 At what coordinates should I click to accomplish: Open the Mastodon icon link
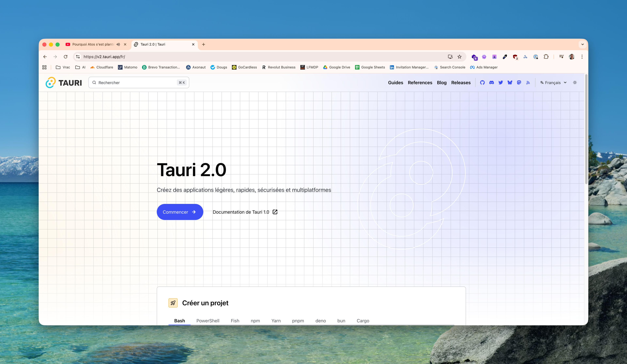(x=519, y=83)
